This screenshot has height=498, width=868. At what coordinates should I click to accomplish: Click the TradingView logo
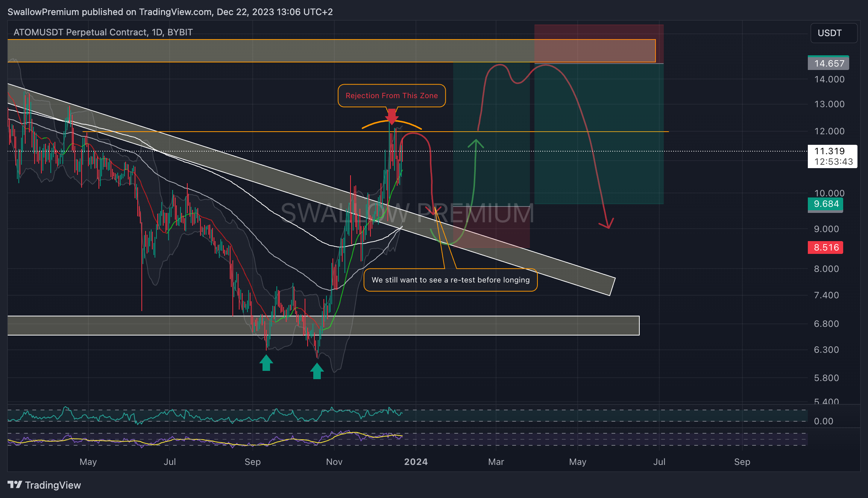[x=44, y=485]
